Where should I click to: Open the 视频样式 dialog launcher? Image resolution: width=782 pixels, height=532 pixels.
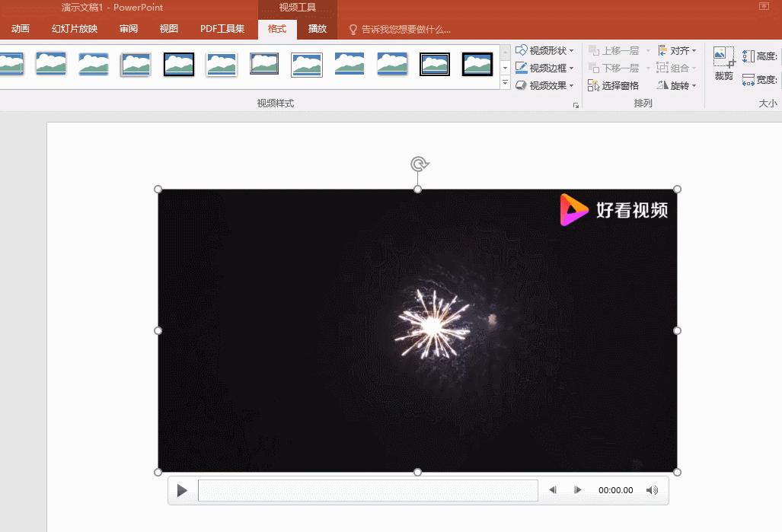tap(576, 104)
